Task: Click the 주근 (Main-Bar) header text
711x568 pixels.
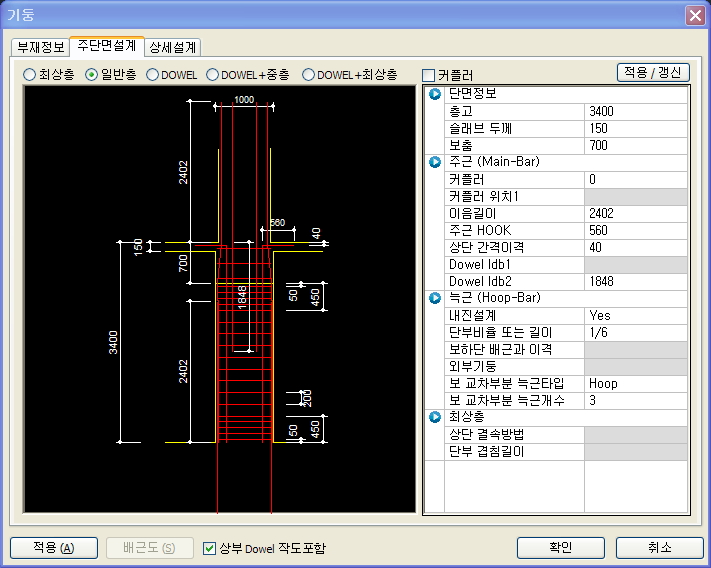Action: 494,162
